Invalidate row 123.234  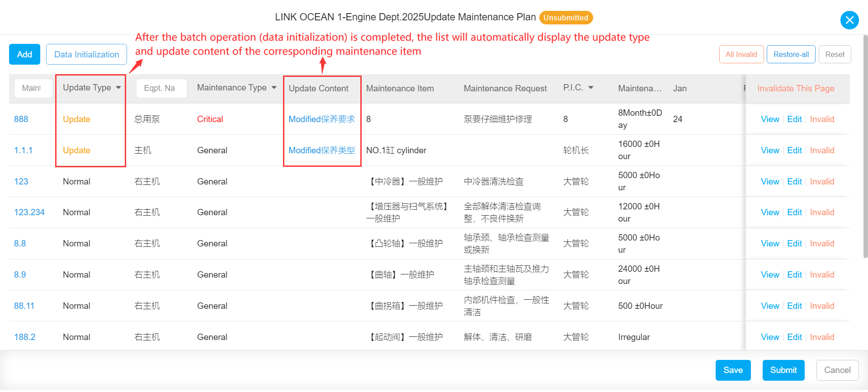pos(822,213)
